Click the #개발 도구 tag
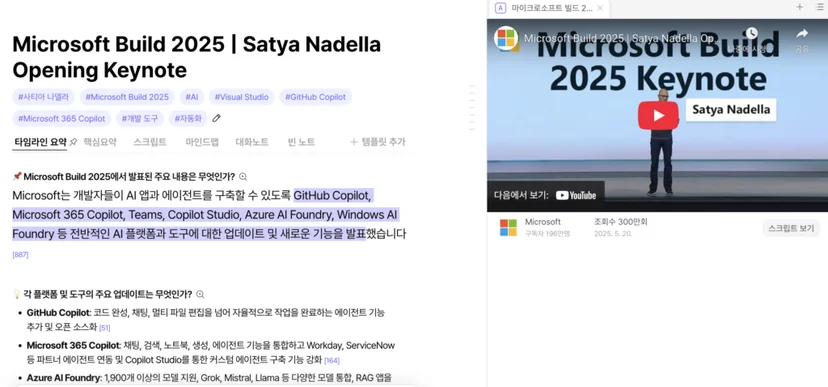 [140, 118]
